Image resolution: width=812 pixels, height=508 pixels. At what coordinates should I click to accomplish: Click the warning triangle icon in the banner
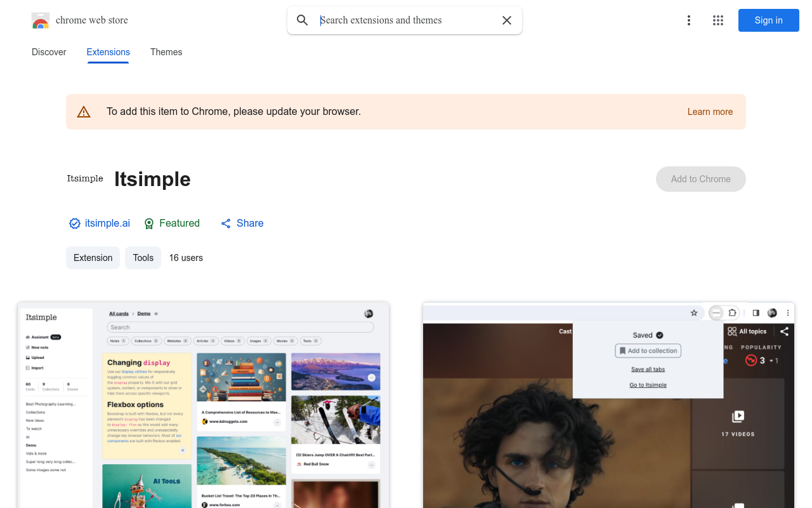tap(84, 112)
